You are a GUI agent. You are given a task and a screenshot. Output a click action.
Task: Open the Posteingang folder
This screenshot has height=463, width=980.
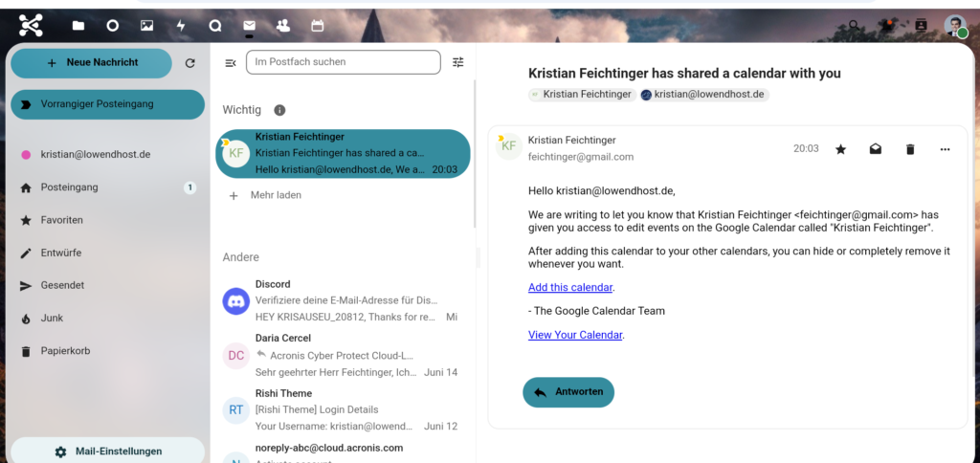coord(107,187)
